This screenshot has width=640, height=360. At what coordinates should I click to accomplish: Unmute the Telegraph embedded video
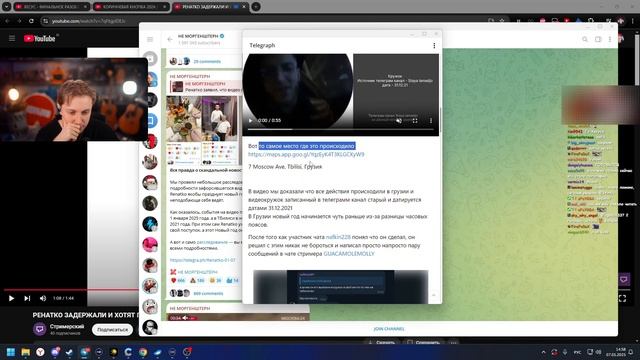tap(399, 120)
